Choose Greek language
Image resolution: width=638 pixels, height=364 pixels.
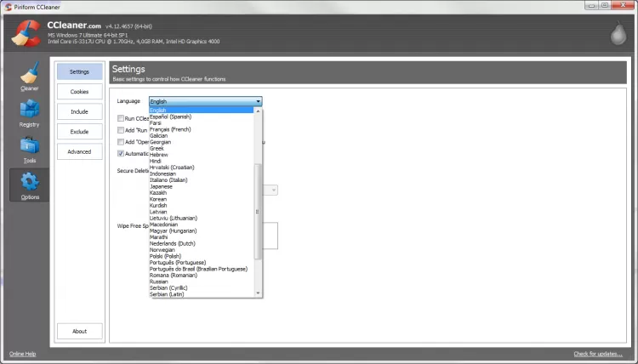[202, 149]
